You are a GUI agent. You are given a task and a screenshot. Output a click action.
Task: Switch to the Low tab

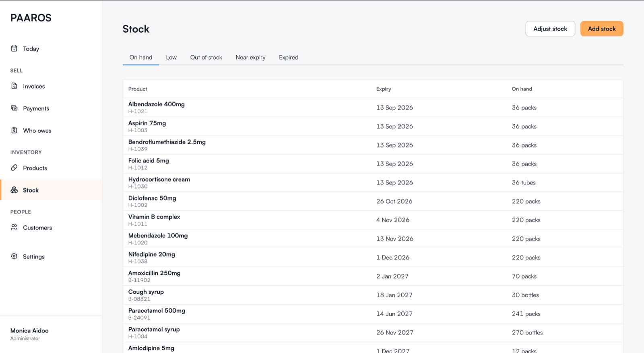tap(171, 57)
